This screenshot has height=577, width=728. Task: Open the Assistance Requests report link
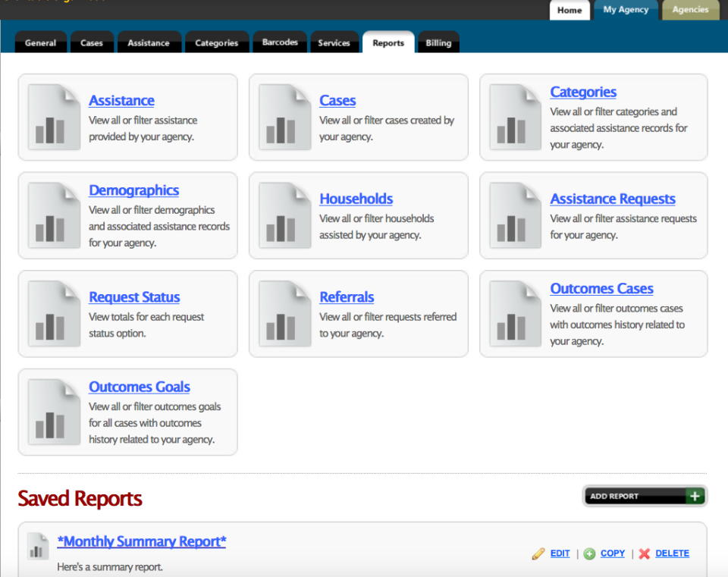tap(612, 199)
